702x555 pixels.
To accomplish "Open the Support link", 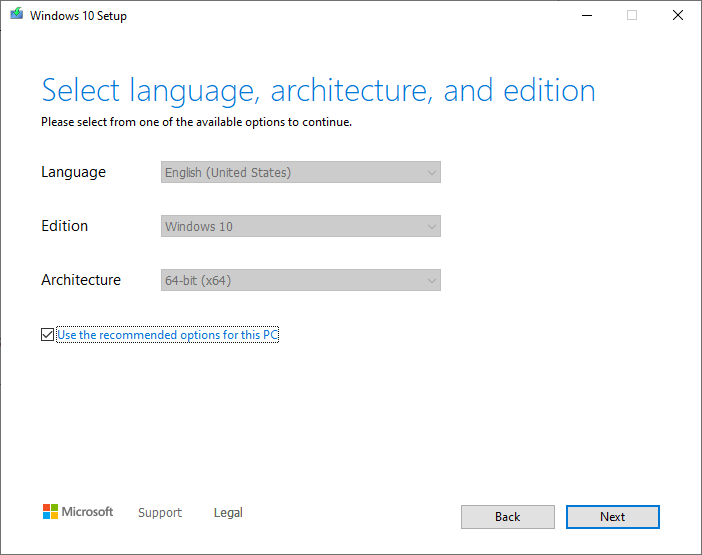I will [x=160, y=512].
